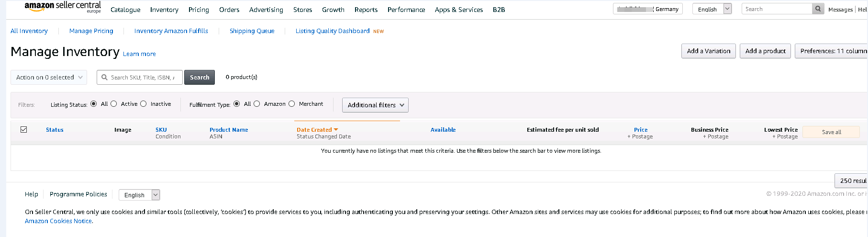Open the Reports menu
Viewport: 868px width, 237px height.
tap(366, 10)
